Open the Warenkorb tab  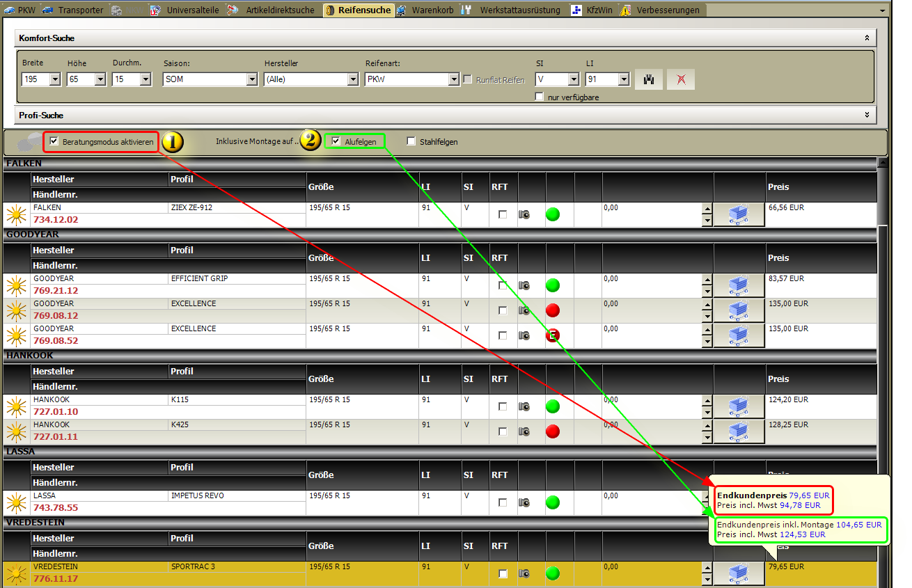[426, 10]
